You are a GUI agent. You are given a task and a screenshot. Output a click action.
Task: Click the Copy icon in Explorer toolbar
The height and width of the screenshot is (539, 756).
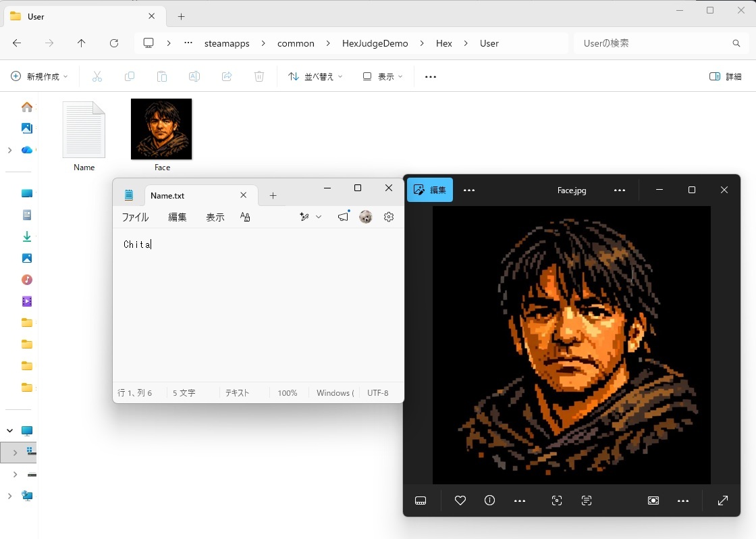[129, 76]
